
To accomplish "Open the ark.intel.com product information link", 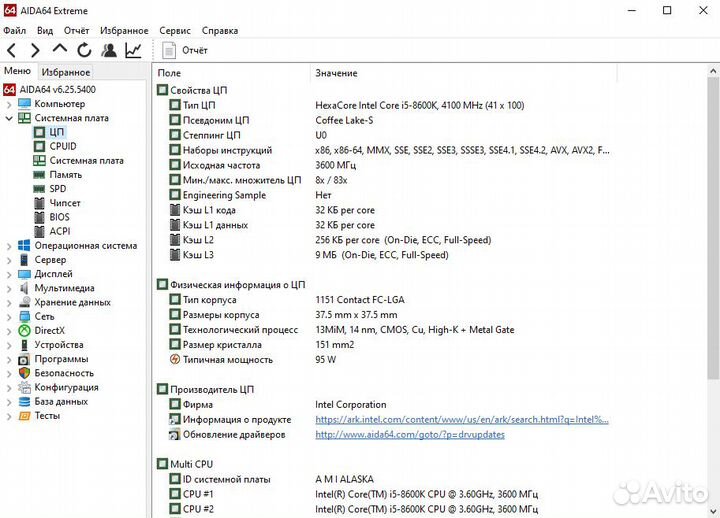I will (x=462, y=419).
